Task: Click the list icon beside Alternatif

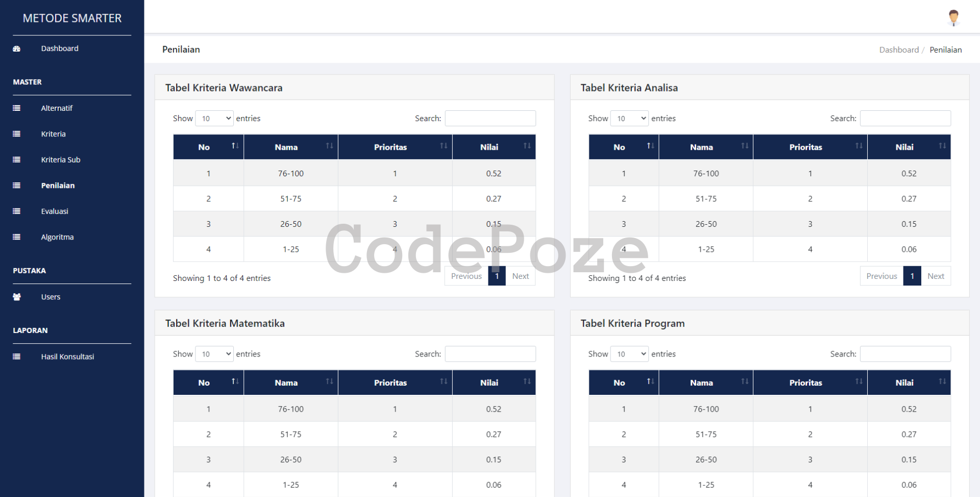Action: pos(17,108)
